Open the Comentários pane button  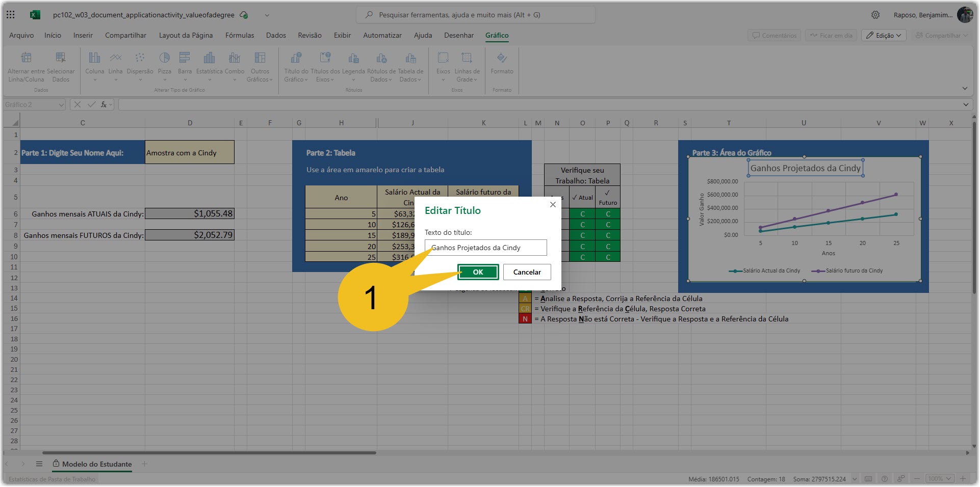(x=774, y=35)
